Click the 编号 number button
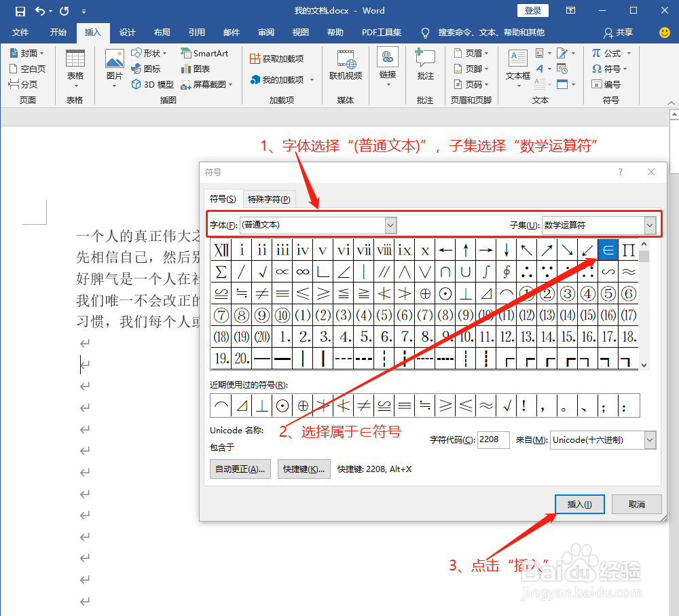The image size is (679, 616). [x=606, y=84]
